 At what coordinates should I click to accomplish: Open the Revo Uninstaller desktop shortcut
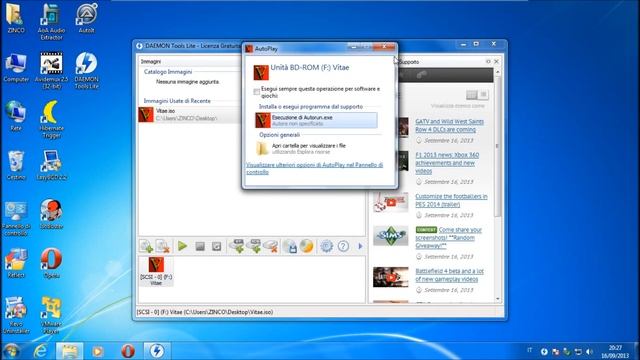point(16,316)
